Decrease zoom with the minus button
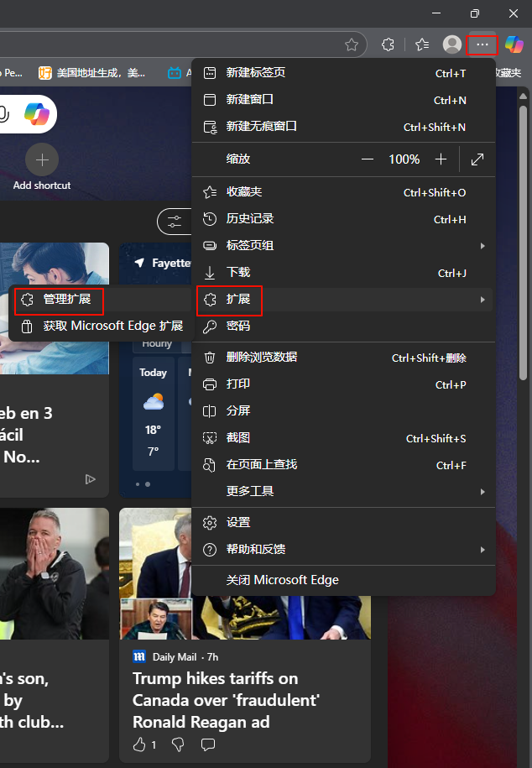 (x=368, y=159)
